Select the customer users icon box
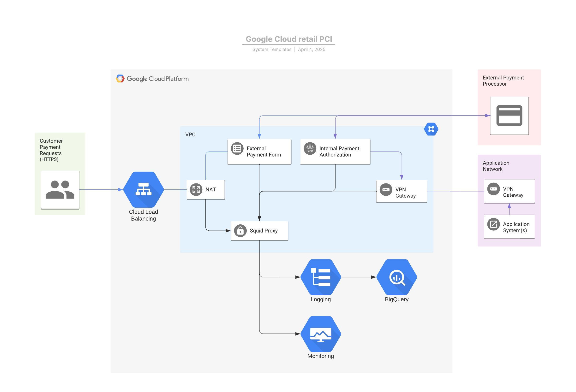 coord(60,190)
